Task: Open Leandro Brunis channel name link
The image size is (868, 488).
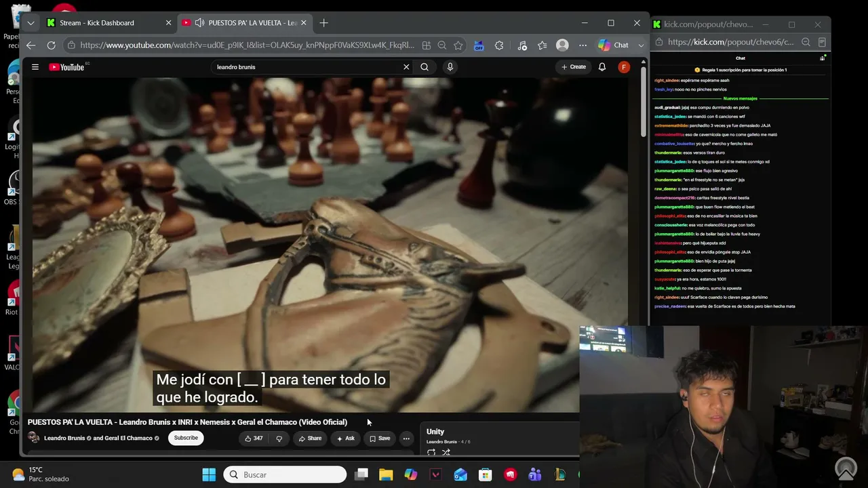Action: point(64,439)
